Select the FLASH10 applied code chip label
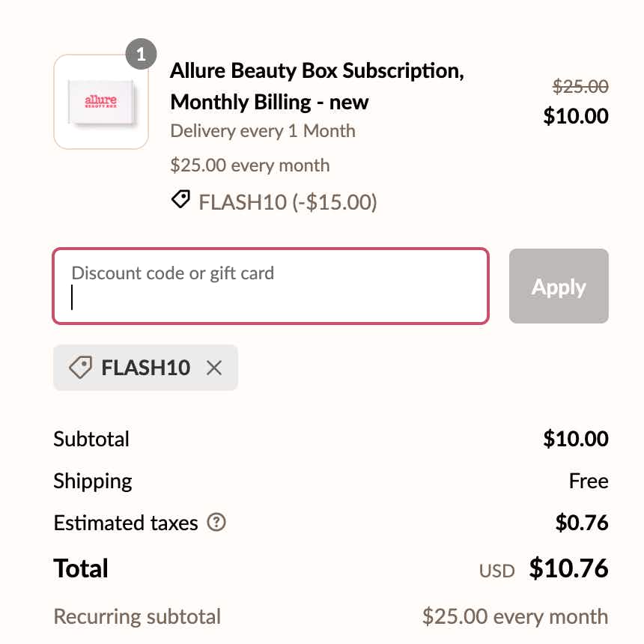Viewport: 644px width, 644px height. click(x=145, y=368)
